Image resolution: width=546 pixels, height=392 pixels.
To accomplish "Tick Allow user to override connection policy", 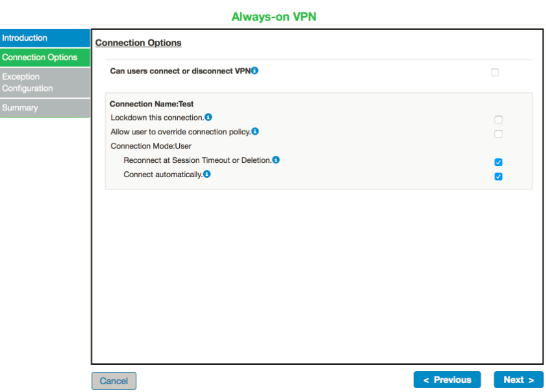I will [x=498, y=134].
